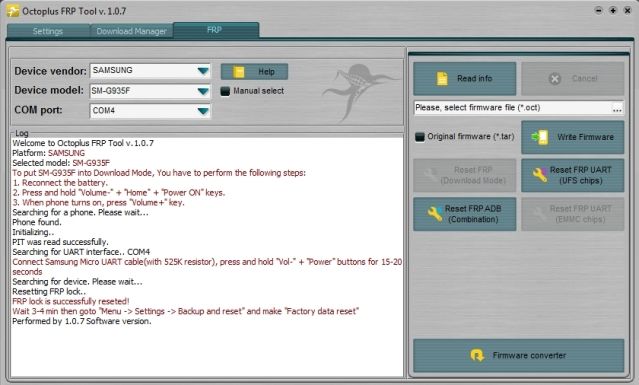Click log line 'Selected model: SM-G935F'

pos(61,163)
